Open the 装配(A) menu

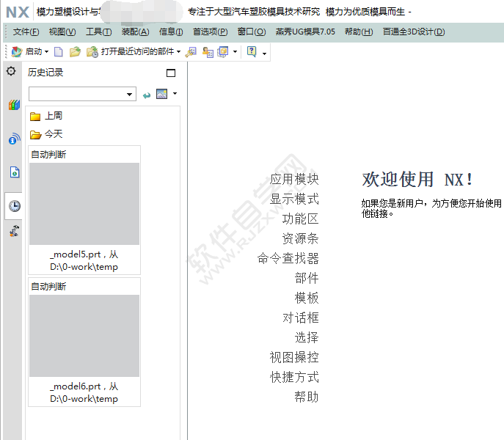click(x=135, y=32)
